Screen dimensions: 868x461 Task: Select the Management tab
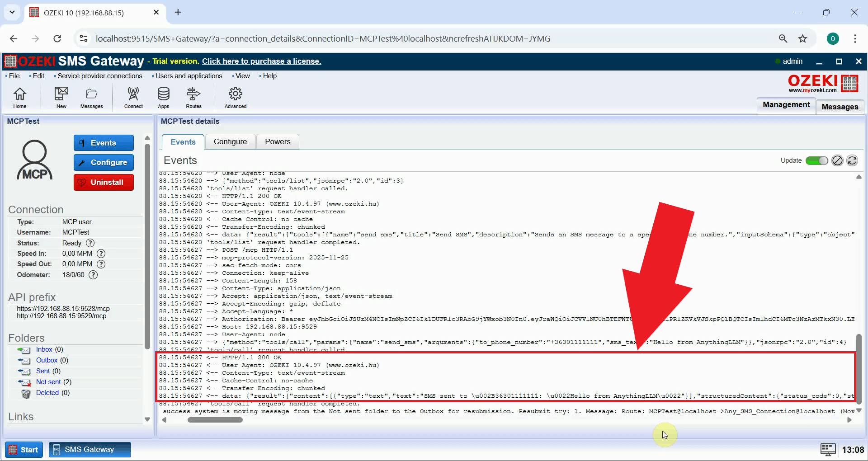[786, 105]
